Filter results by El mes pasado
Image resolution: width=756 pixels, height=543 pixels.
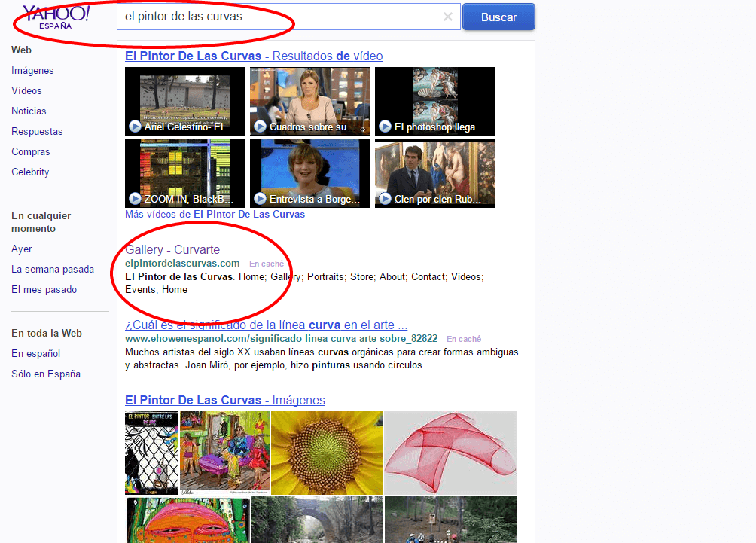point(44,289)
